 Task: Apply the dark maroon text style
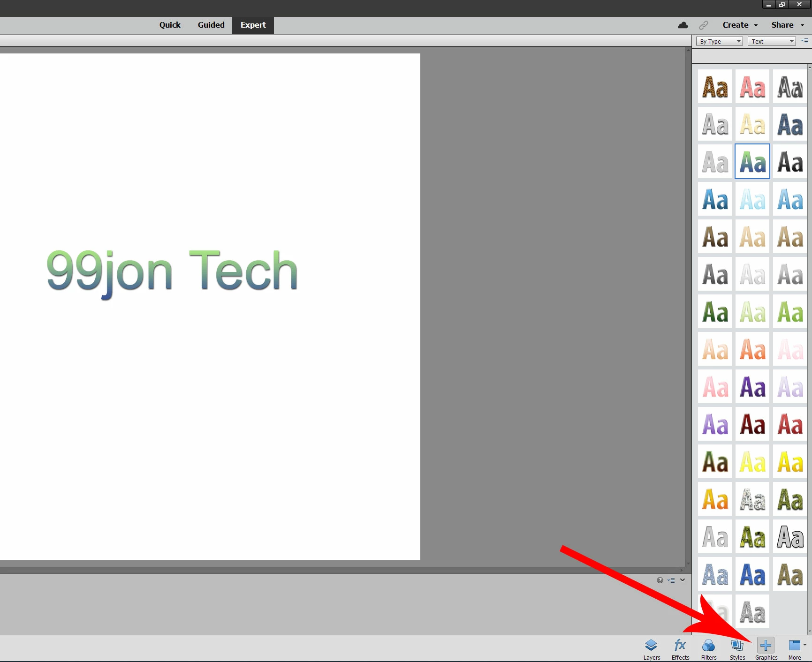(x=752, y=424)
